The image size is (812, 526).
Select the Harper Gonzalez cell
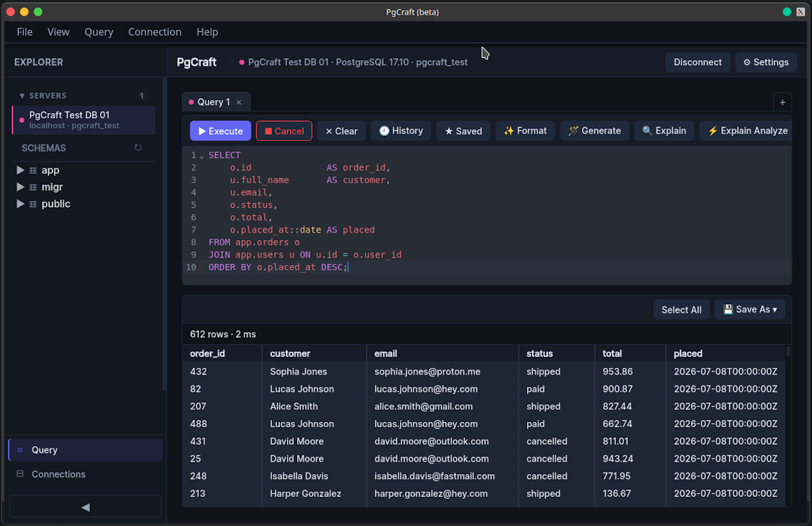click(x=314, y=494)
